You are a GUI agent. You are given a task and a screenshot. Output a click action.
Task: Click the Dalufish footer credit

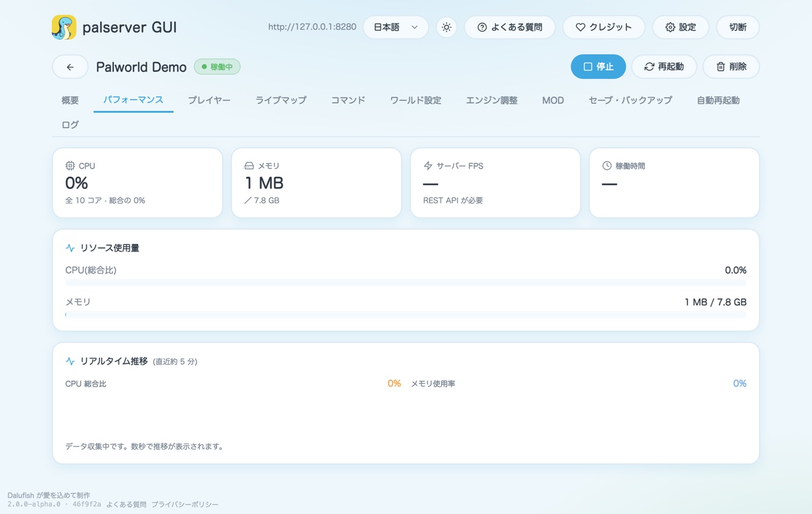[x=49, y=495]
